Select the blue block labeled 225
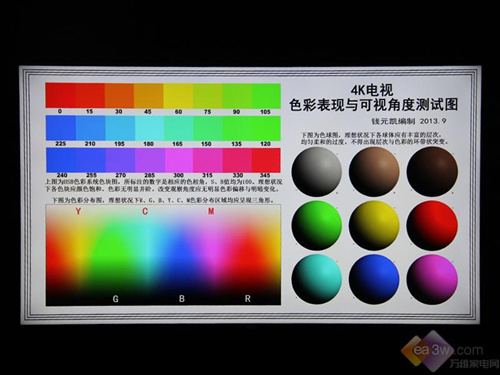Screen dimensions: 500x375 pyautogui.click(x=61, y=128)
